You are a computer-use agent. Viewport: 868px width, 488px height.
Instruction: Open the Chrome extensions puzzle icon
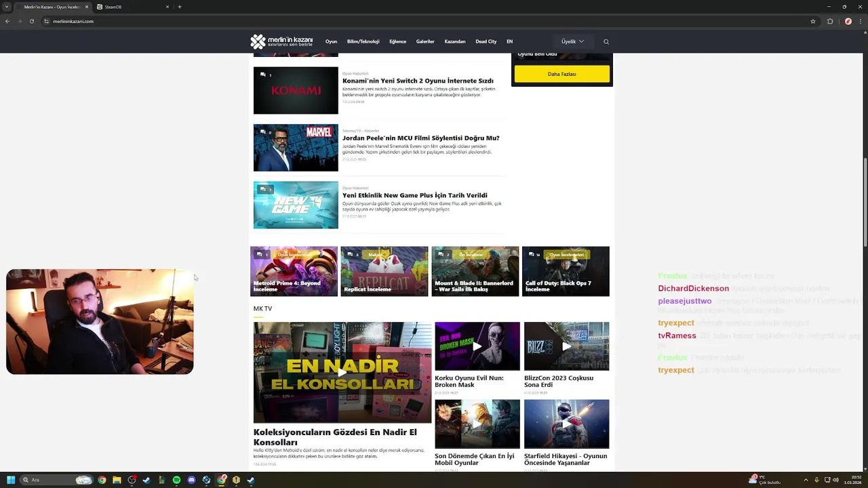tap(830, 21)
